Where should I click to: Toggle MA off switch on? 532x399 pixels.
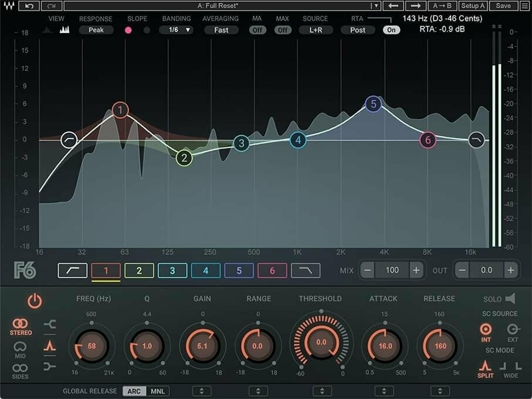point(257,29)
